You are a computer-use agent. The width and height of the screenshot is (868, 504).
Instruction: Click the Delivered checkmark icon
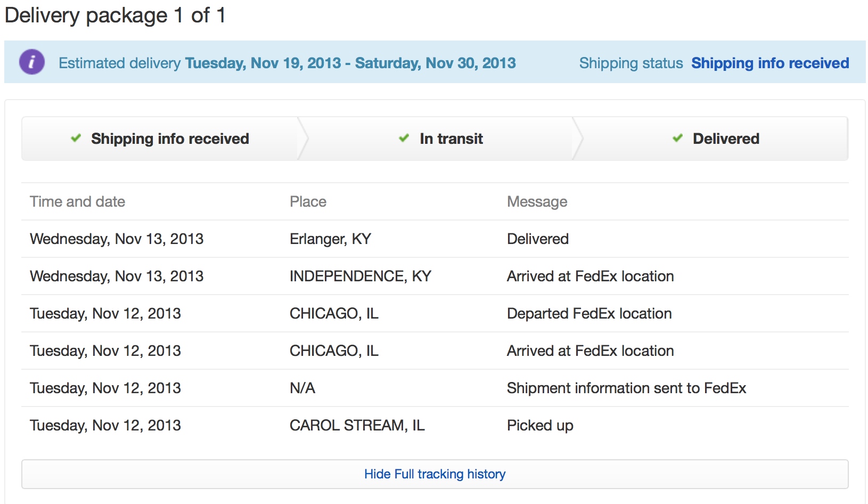678,138
